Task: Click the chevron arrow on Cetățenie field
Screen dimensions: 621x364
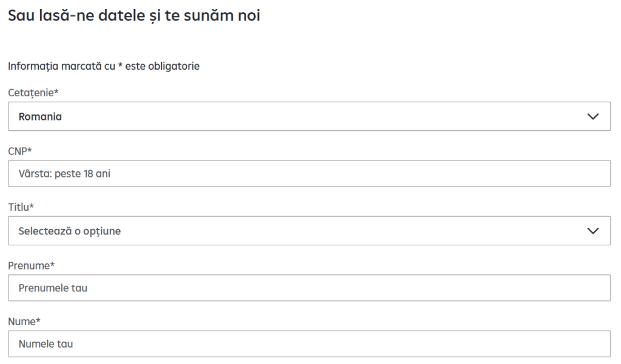Action: tap(593, 117)
